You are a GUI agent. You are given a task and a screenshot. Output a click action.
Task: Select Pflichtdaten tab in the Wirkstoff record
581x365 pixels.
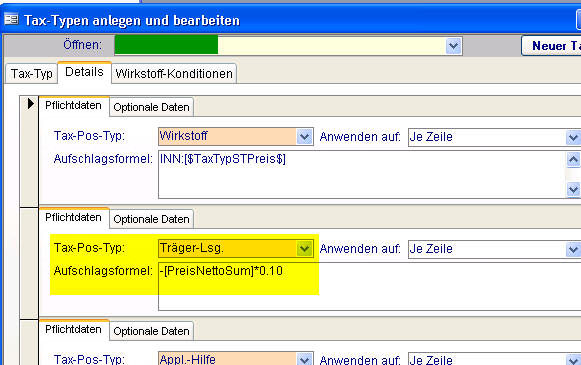point(73,106)
